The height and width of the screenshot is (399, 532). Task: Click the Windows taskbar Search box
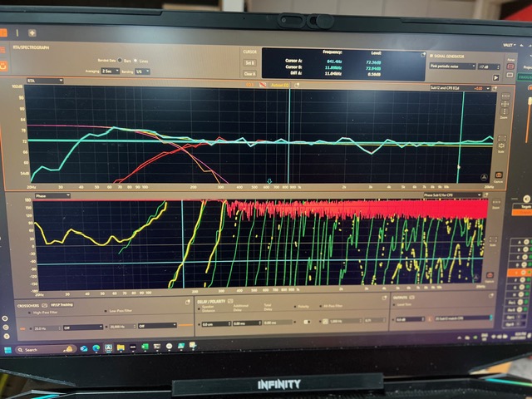pos(37,350)
